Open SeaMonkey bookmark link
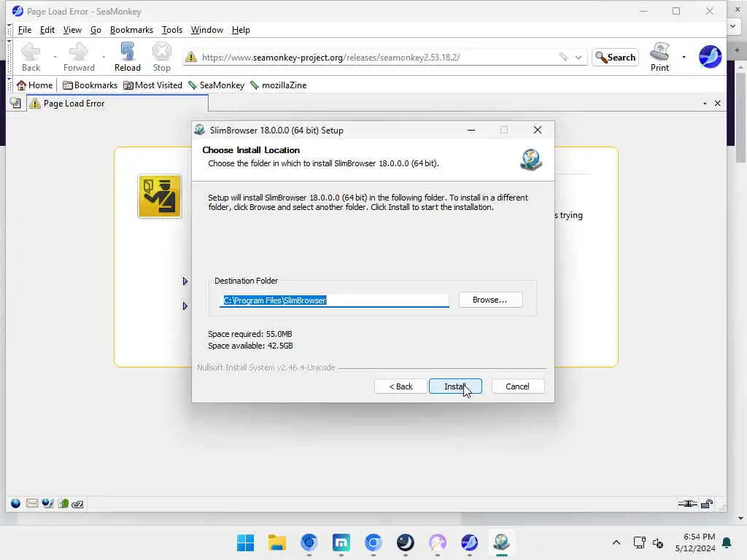 coord(216,85)
